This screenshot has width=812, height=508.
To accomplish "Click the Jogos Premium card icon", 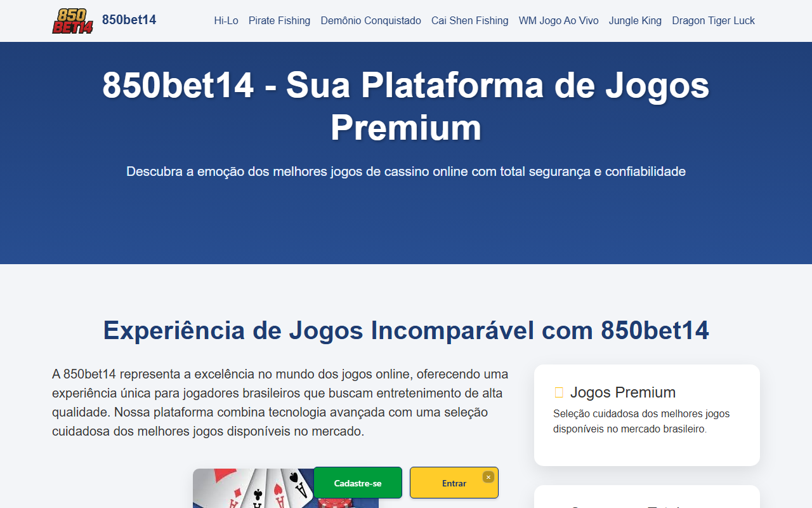I will click(x=559, y=392).
